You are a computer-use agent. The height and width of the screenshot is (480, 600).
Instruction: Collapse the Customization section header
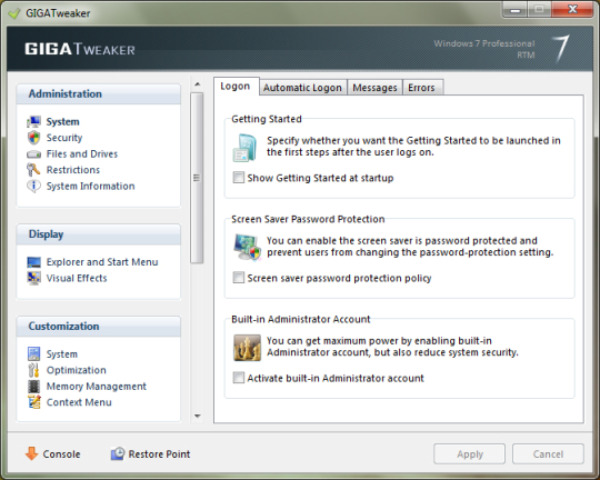pyautogui.click(x=98, y=327)
